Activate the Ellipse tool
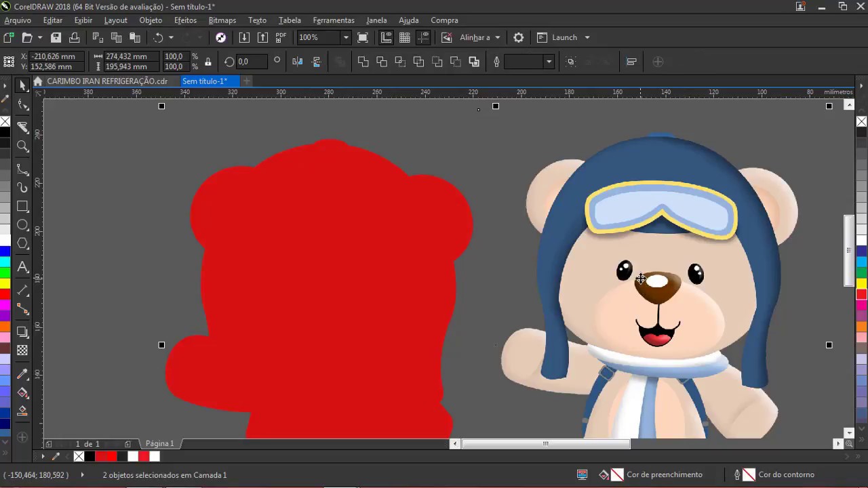 pyautogui.click(x=22, y=225)
